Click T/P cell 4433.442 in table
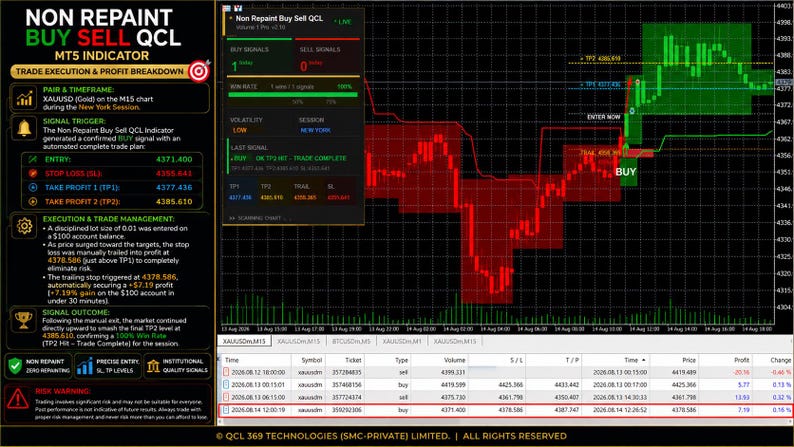 point(567,385)
